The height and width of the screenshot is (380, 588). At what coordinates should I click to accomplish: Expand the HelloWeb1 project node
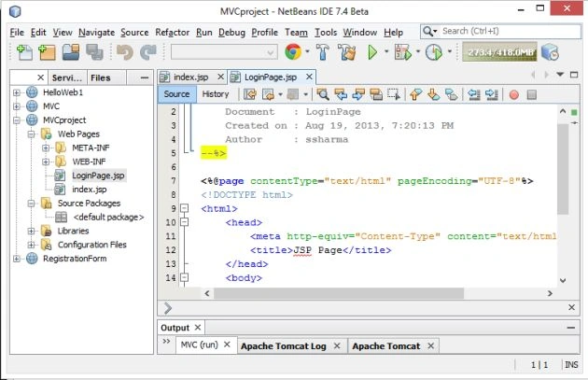click(17, 92)
